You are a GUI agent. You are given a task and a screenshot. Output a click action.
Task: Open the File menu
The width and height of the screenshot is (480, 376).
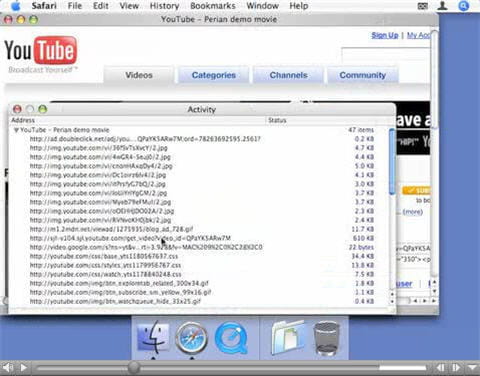[74, 6]
